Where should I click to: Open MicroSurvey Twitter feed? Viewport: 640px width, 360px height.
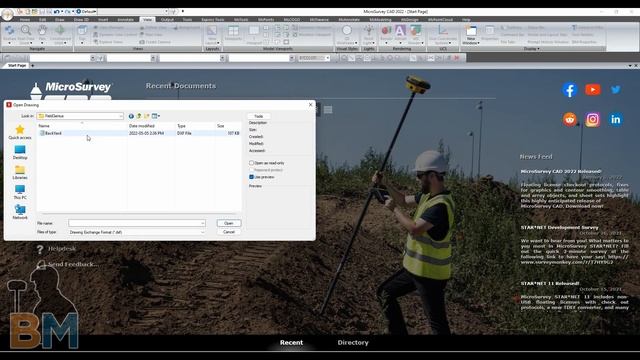coord(616,89)
